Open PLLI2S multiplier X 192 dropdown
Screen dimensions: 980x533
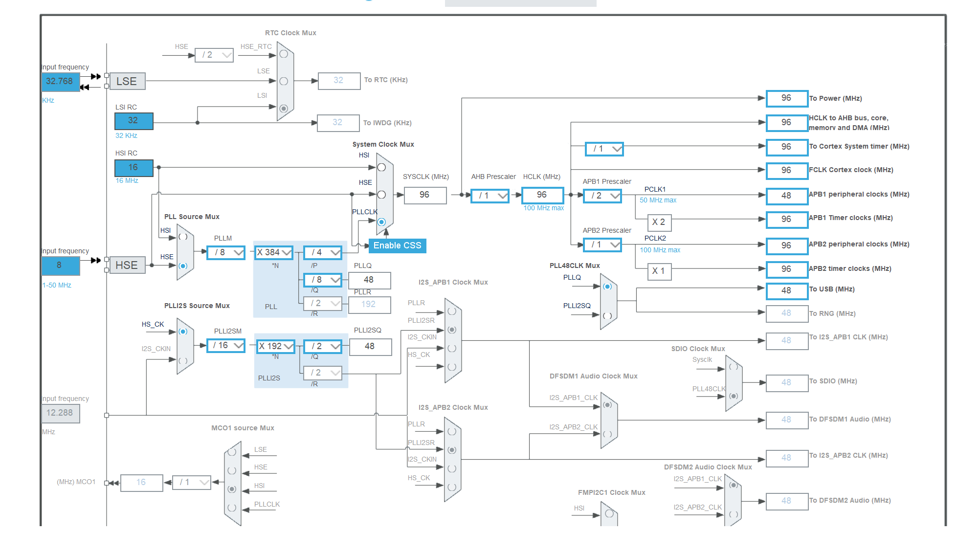coord(276,346)
